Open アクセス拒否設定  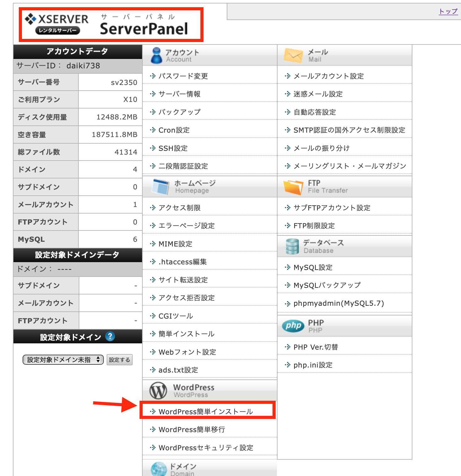pos(187,298)
